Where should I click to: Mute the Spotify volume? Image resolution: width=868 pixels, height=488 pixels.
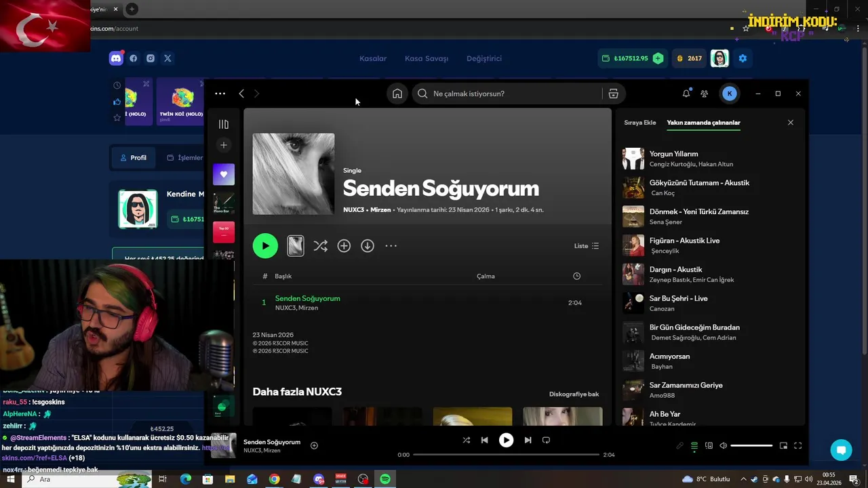coord(723,445)
